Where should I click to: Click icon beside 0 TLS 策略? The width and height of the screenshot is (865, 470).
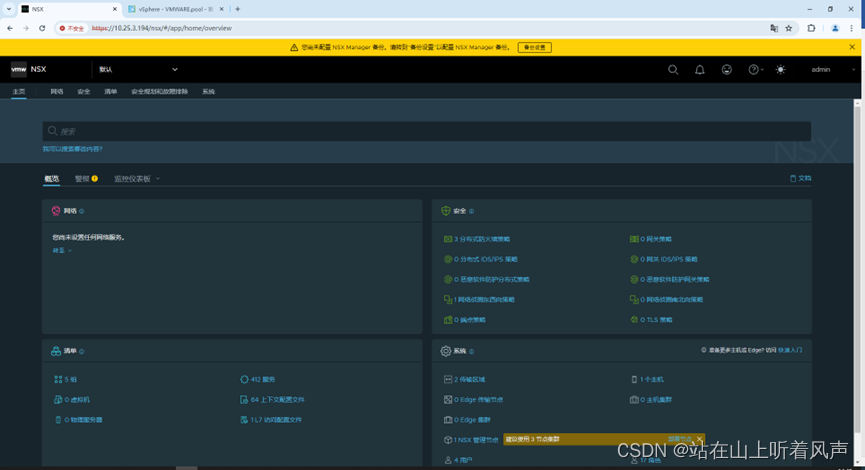[x=634, y=320]
